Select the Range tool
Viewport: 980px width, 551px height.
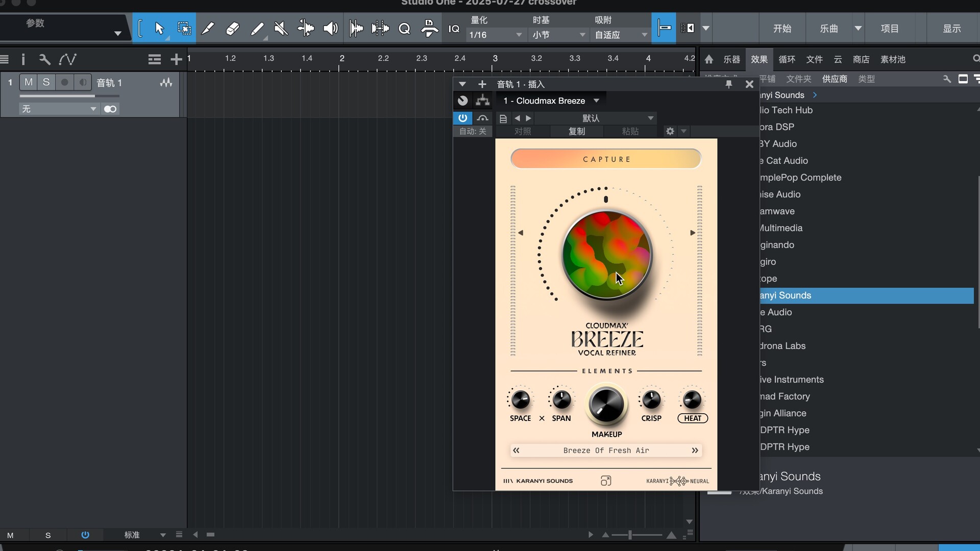click(184, 29)
